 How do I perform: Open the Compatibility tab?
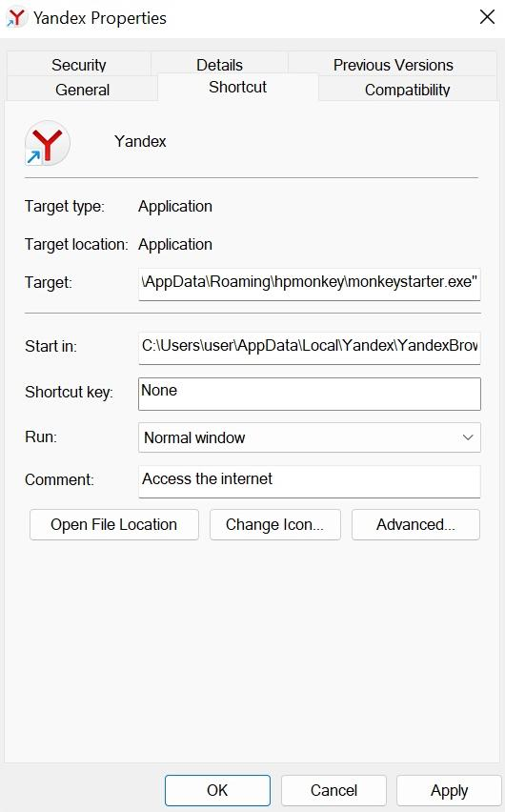coord(407,90)
